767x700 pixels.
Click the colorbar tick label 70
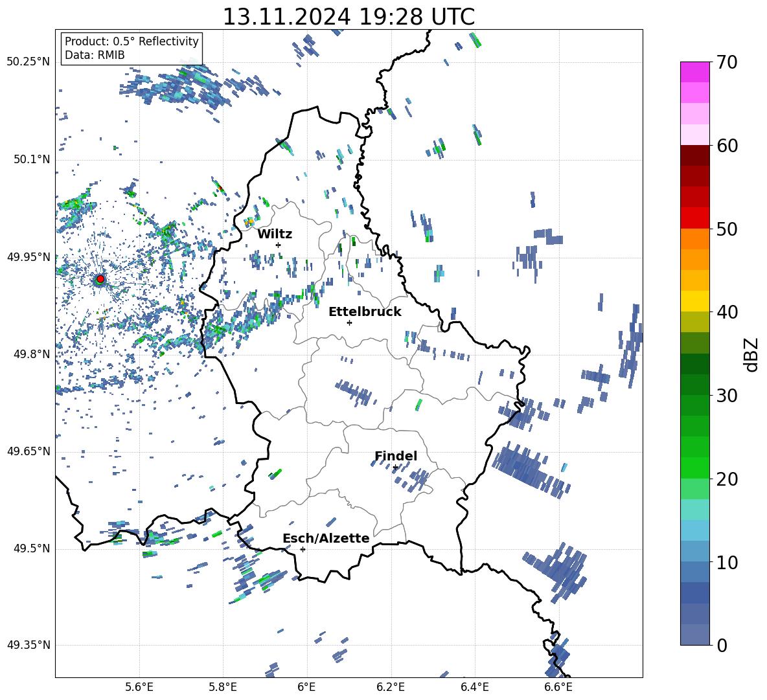(x=727, y=63)
